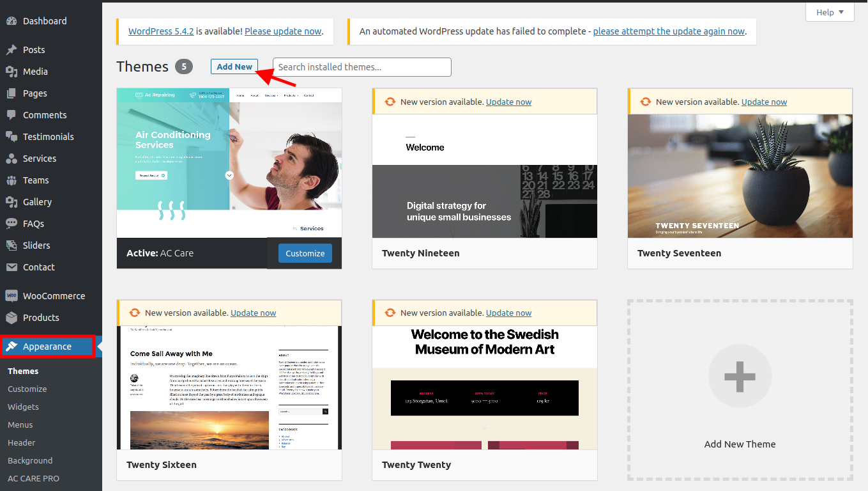Click the 'Add New Theme' label text
Image resolution: width=868 pixels, height=491 pixels.
coord(740,444)
